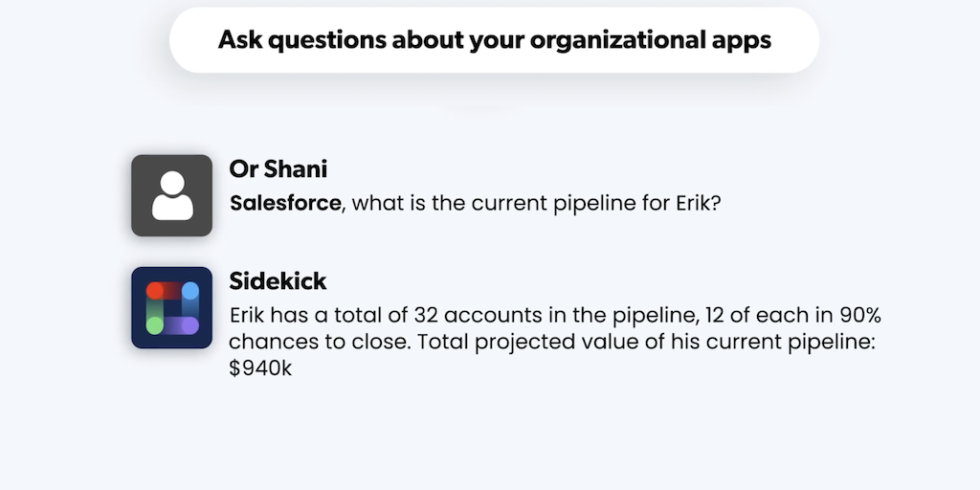Click 'Erik?' at end of the question
The width and height of the screenshot is (980, 490).
tap(691, 203)
